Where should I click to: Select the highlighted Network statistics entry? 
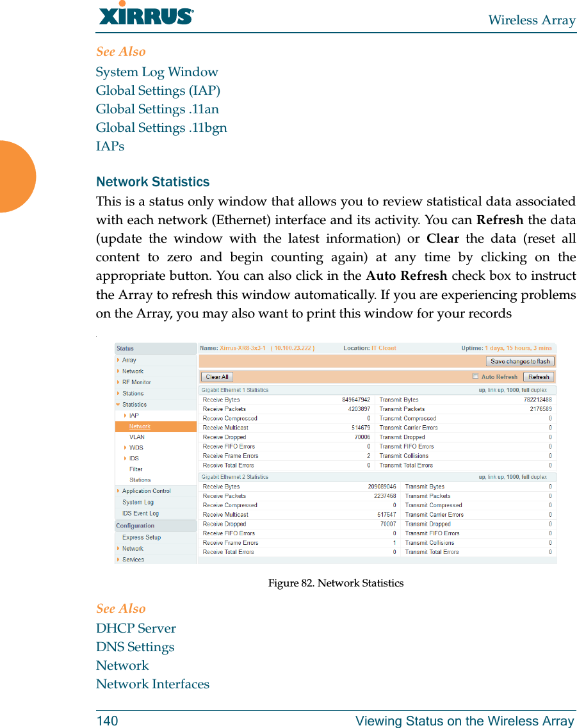click(x=140, y=426)
